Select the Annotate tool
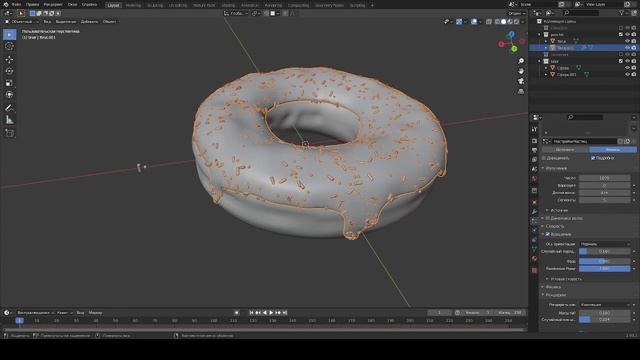The image size is (640, 360). pos(9,108)
